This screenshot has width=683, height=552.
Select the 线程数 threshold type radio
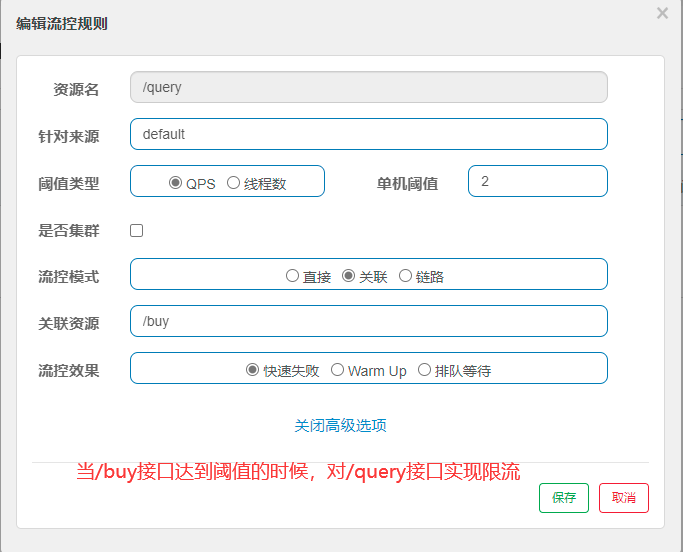(233, 183)
